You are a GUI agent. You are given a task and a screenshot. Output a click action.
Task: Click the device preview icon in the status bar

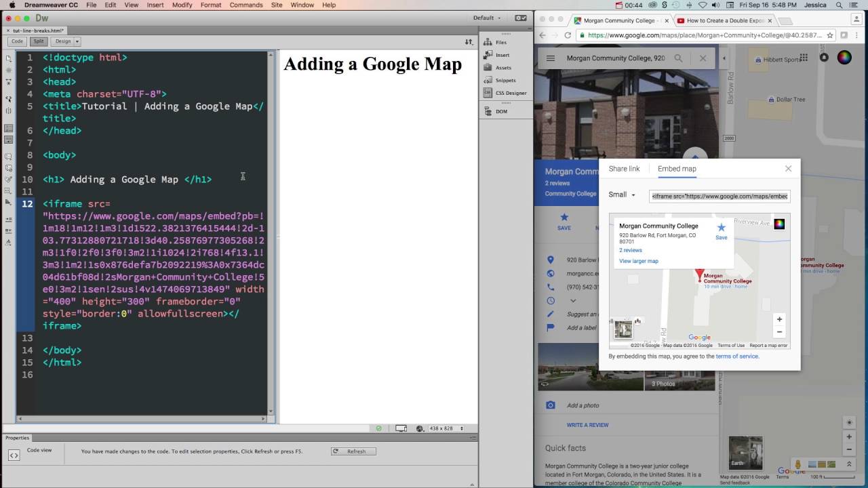tap(401, 428)
